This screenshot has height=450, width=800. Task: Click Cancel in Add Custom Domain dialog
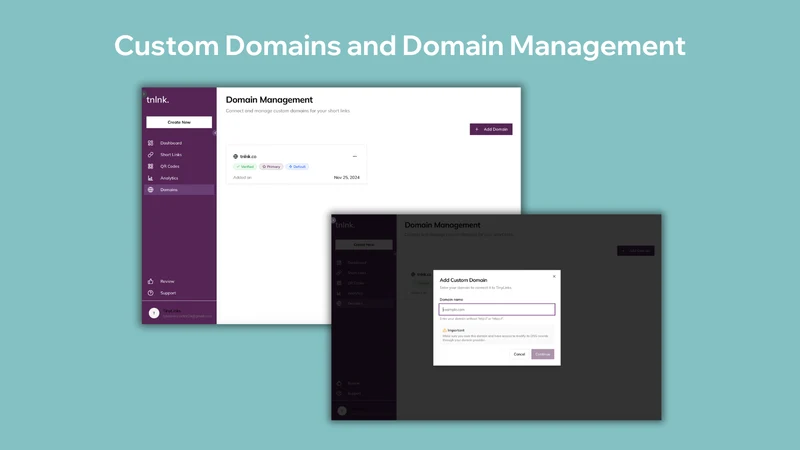(x=519, y=354)
